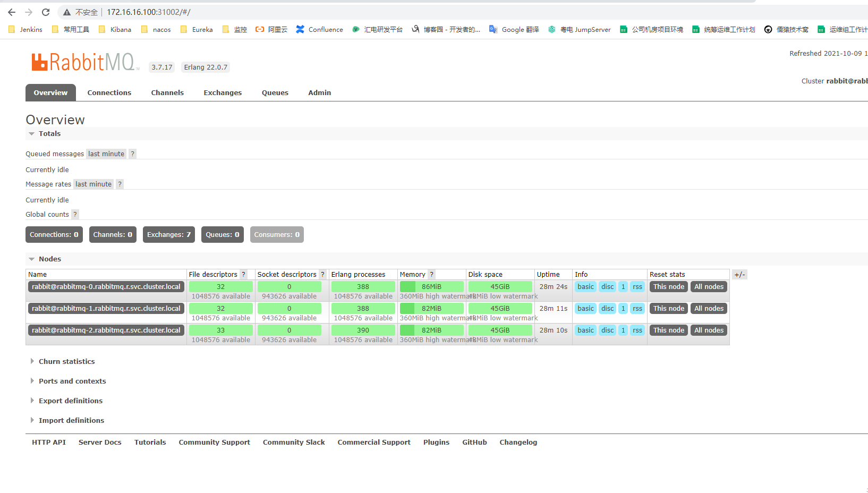The width and height of the screenshot is (868, 493).
Task: Click help icon next to Message rates
Action: (x=120, y=184)
